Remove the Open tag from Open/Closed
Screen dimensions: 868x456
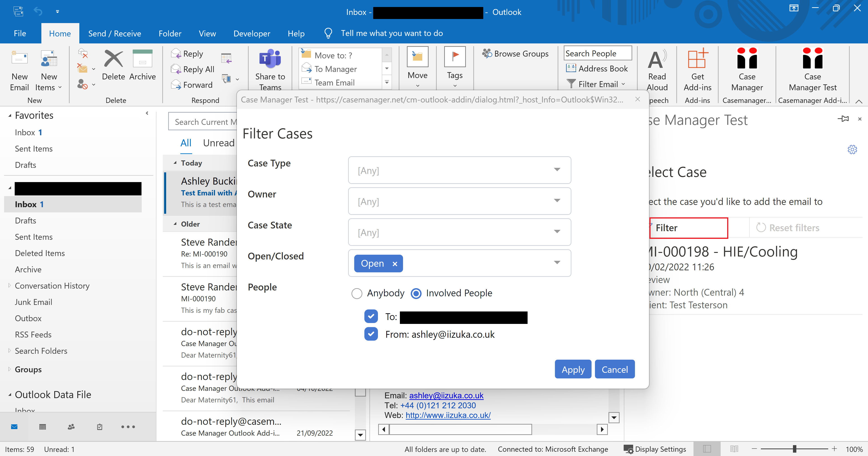395,264
